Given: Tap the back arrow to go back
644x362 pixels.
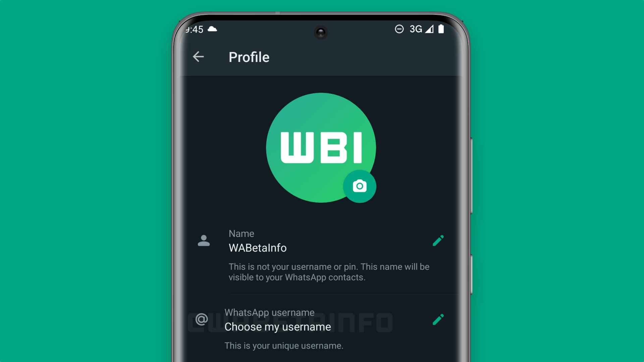Looking at the screenshot, I should tap(199, 57).
